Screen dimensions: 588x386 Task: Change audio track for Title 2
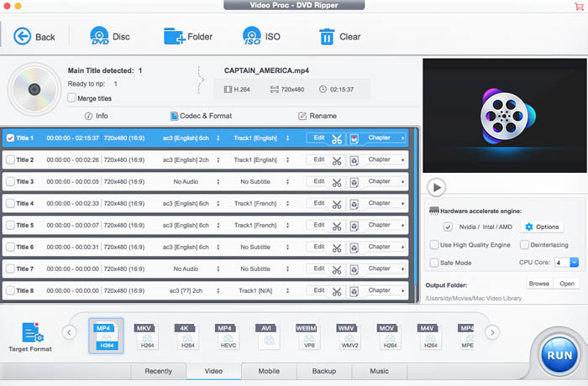tap(218, 159)
